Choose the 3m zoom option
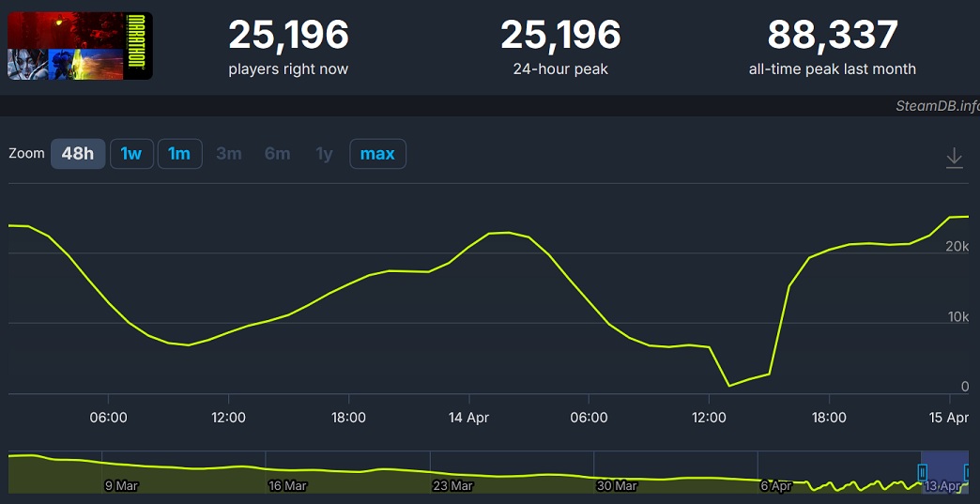This screenshot has width=980, height=504. (x=229, y=154)
